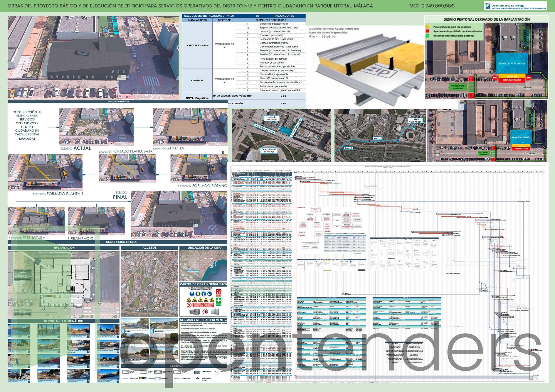Screen dimensions: 555x392
Task: Open photo 10, Centro de educación infantil
Action: [x=49, y=359]
